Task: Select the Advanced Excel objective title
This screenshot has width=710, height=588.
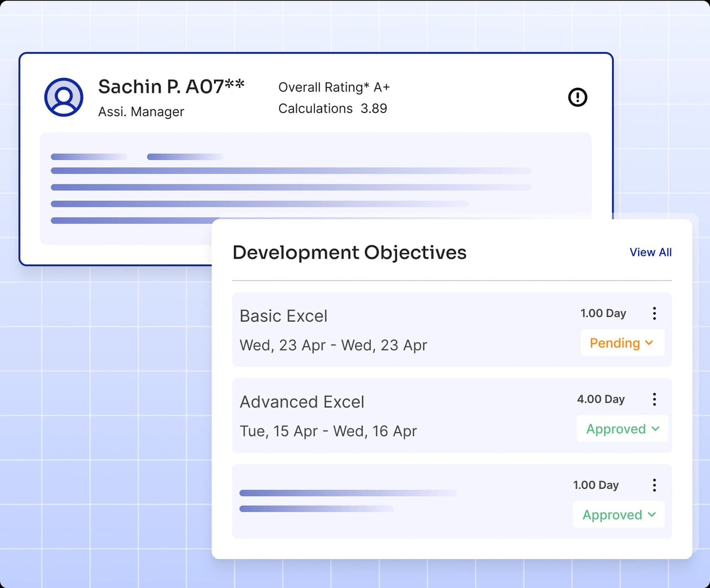Action: pyautogui.click(x=302, y=402)
